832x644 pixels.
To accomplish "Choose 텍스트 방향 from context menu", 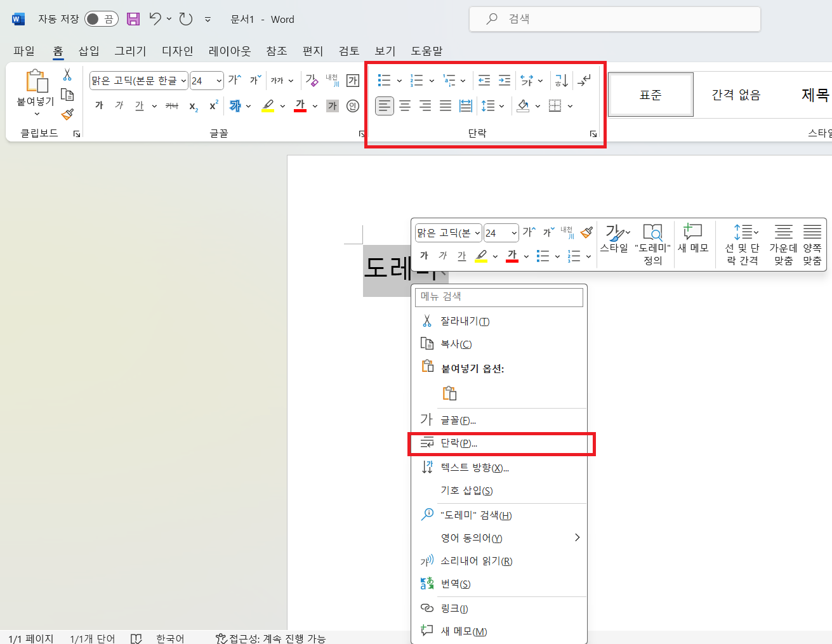I will pos(499,468).
